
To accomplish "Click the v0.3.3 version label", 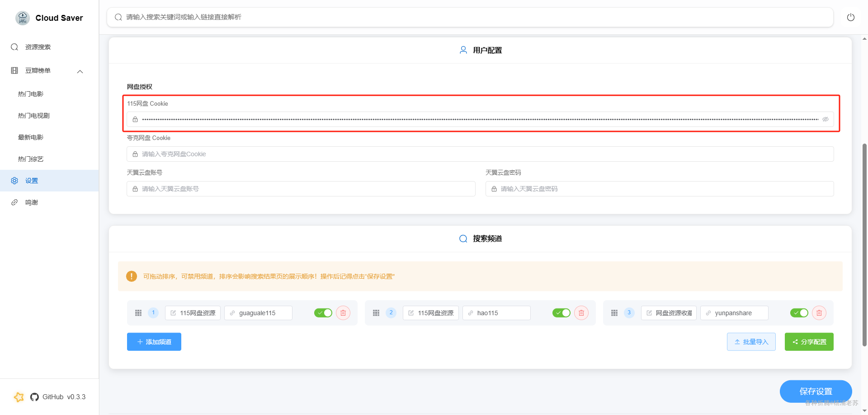I will point(76,397).
